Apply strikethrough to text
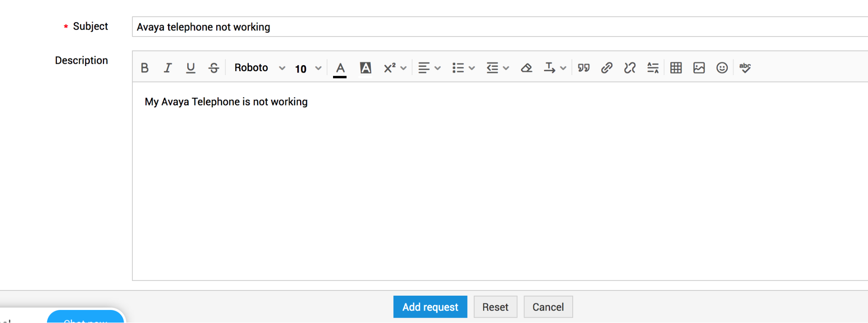868x323 pixels. 214,68
